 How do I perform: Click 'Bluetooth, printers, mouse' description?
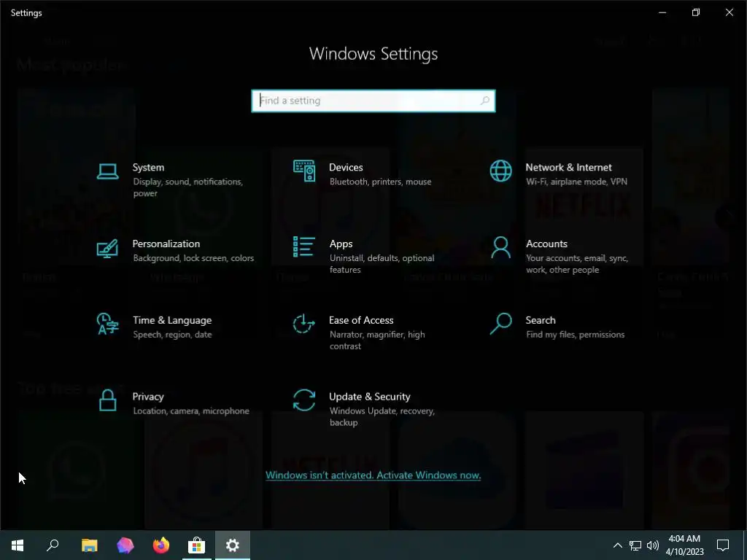[380, 182]
